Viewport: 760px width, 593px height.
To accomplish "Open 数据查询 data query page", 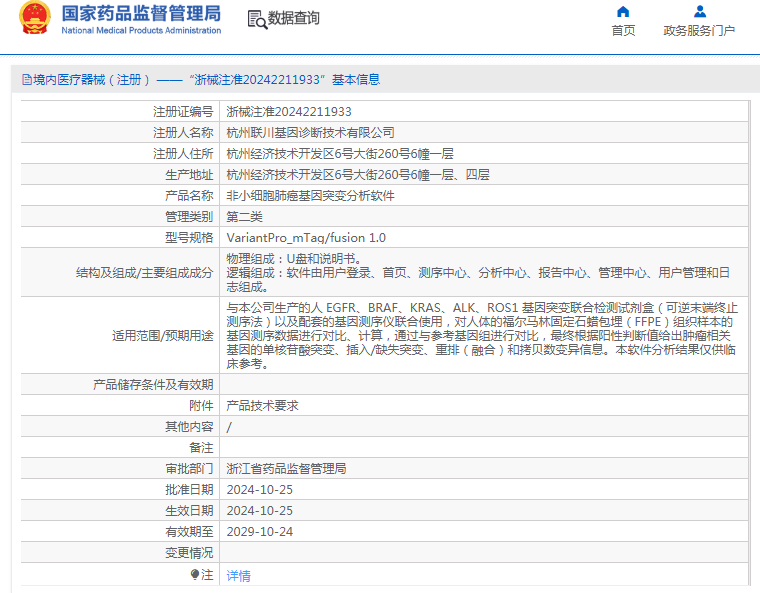I will (x=294, y=18).
